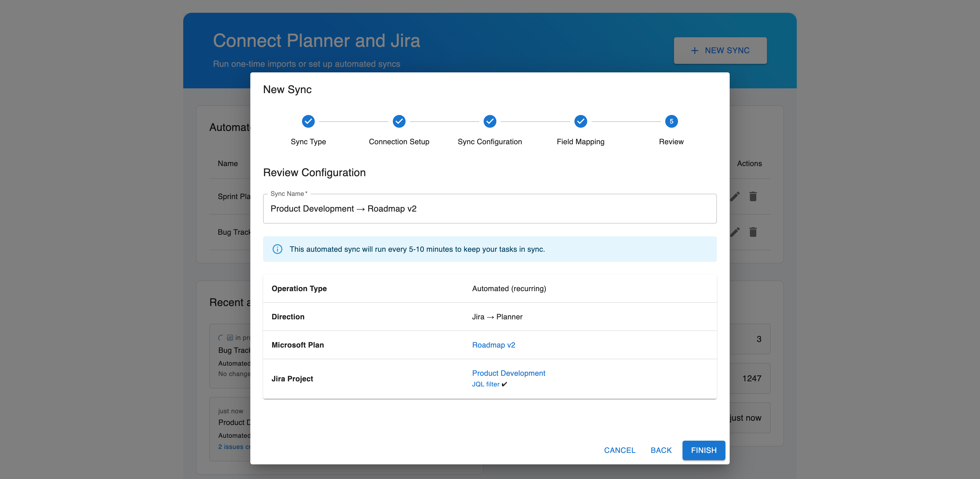980x479 pixels.
Task: Click the Field Mapping checkmark step icon
Action: pyautogui.click(x=581, y=121)
